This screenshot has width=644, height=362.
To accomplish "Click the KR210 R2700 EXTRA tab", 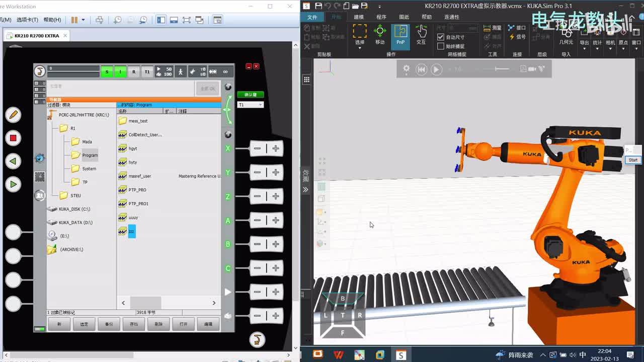I will pos(36,36).
